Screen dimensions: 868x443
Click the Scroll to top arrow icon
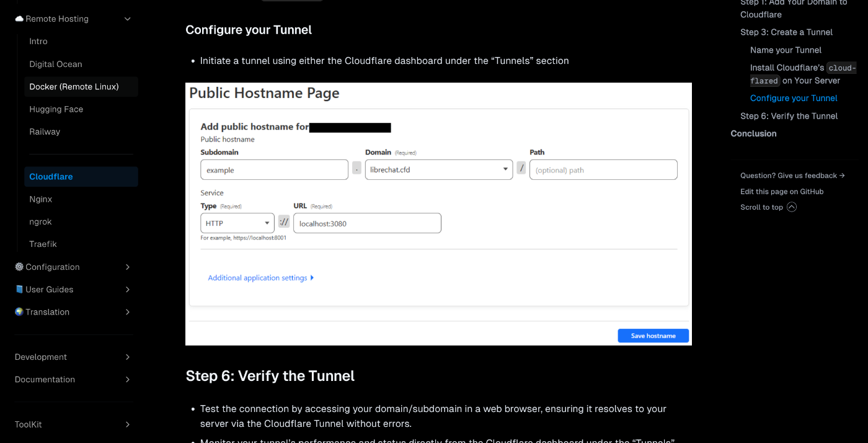click(x=792, y=207)
